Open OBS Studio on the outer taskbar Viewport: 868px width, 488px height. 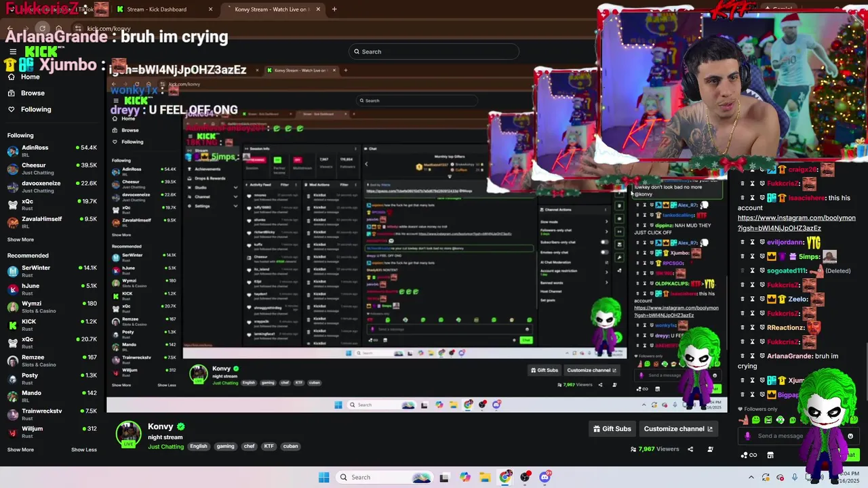click(525, 477)
